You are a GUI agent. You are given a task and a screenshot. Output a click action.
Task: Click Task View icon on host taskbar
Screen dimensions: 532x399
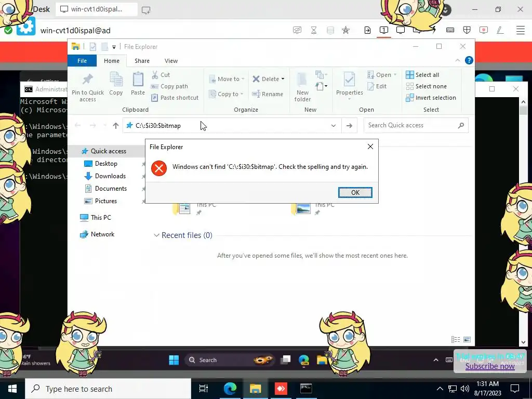(x=204, y=389)
